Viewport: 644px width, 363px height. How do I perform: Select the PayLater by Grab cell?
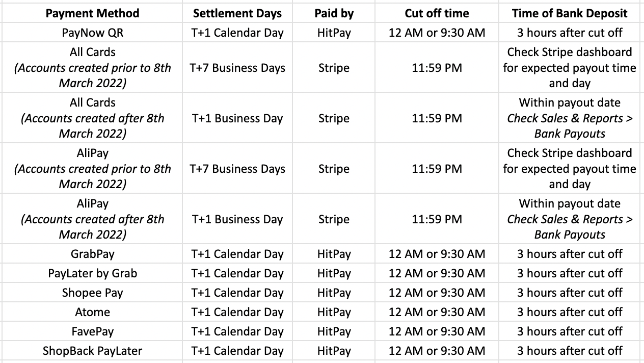click(92, 273)
